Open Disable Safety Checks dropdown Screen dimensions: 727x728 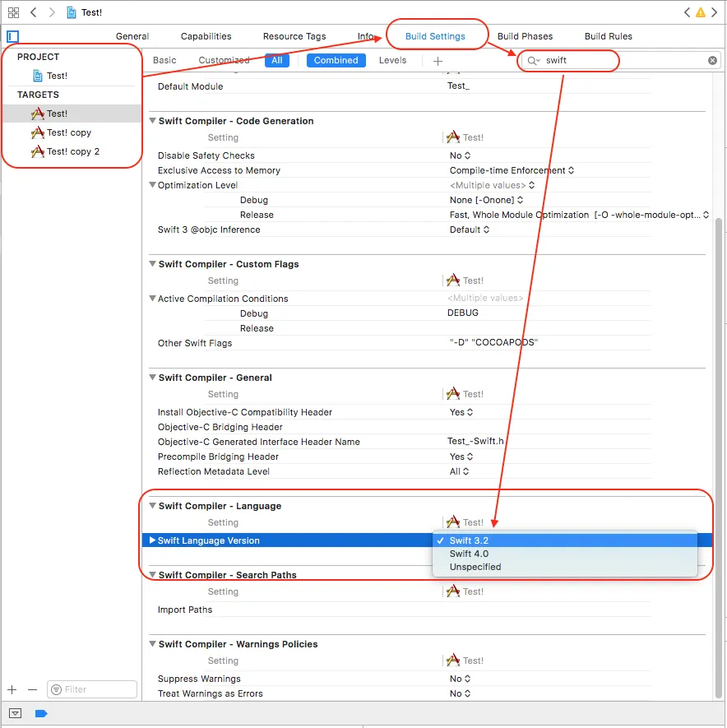[x=460, y=155]
